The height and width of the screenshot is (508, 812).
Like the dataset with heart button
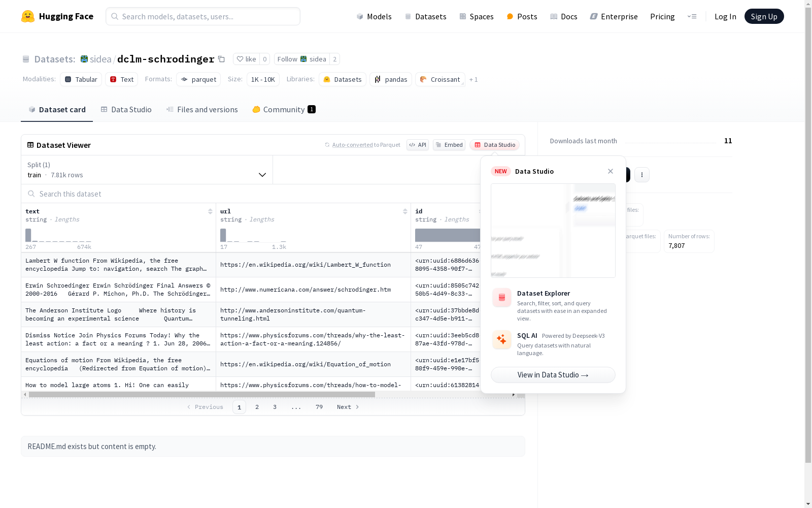point(246,59)
